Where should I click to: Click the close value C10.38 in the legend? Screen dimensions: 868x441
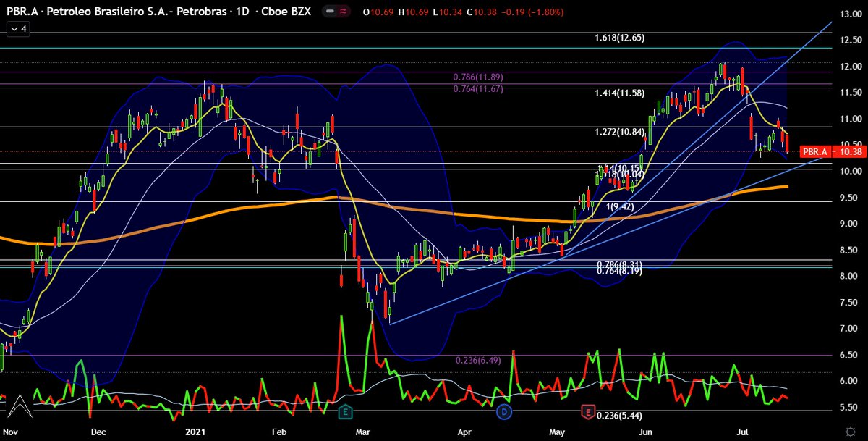[x=481, y=12]
